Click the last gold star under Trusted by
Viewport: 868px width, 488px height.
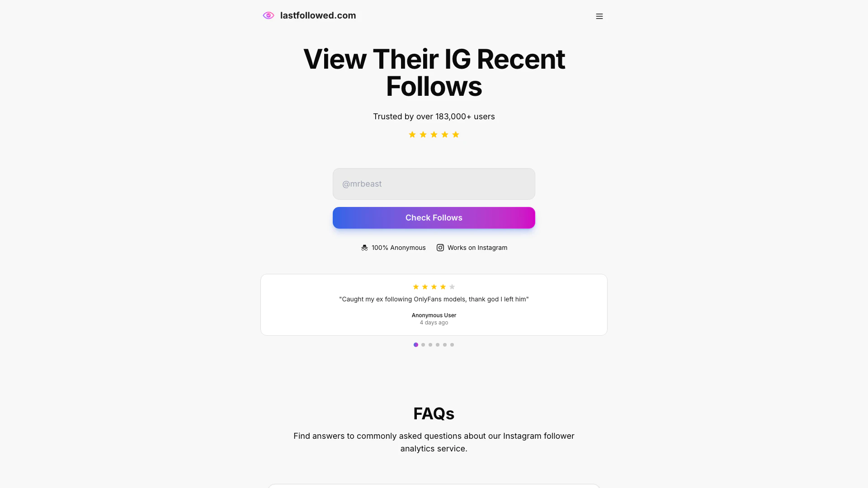click(x=456, y=135)
